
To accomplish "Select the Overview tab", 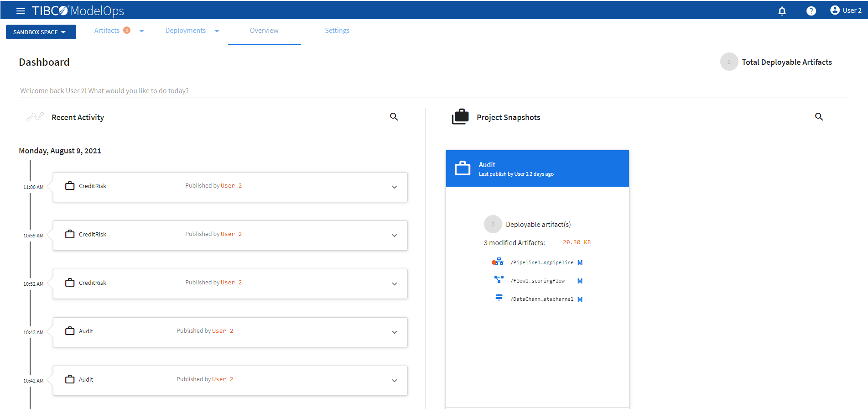I will (264, 31).
